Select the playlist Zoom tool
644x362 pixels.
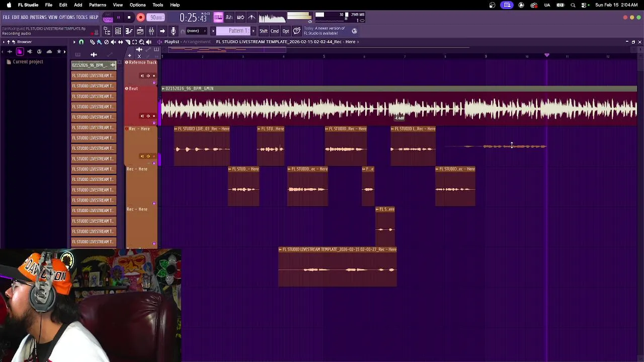(x=142, y=42)
